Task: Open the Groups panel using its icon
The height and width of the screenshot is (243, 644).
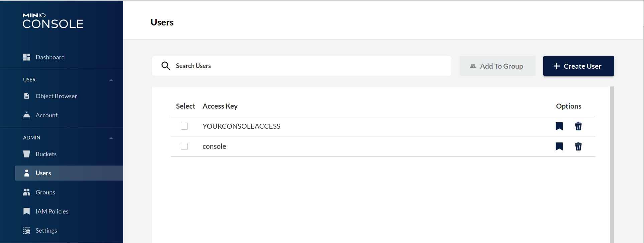Action: pos(27,192)
